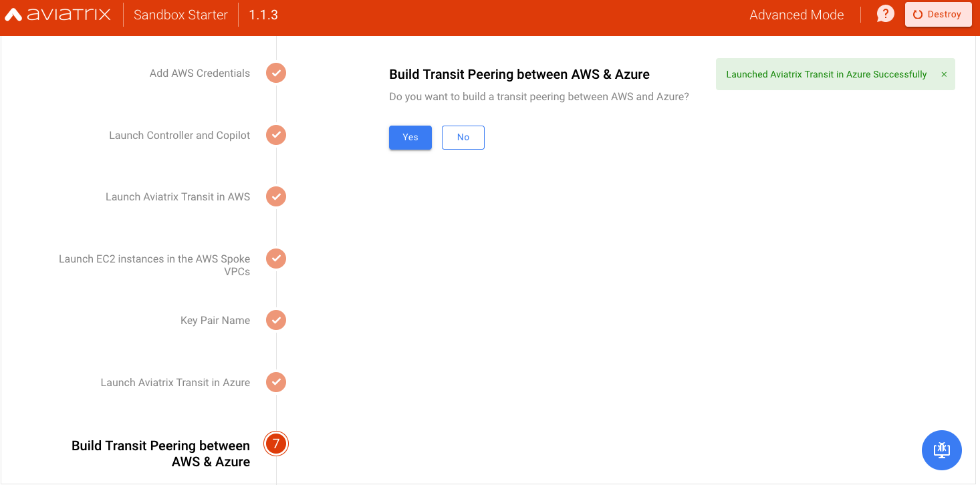Click the Launch Aviatrix Transit in AWS checkmark
This screenshot has width=980, height=489.
276,196
